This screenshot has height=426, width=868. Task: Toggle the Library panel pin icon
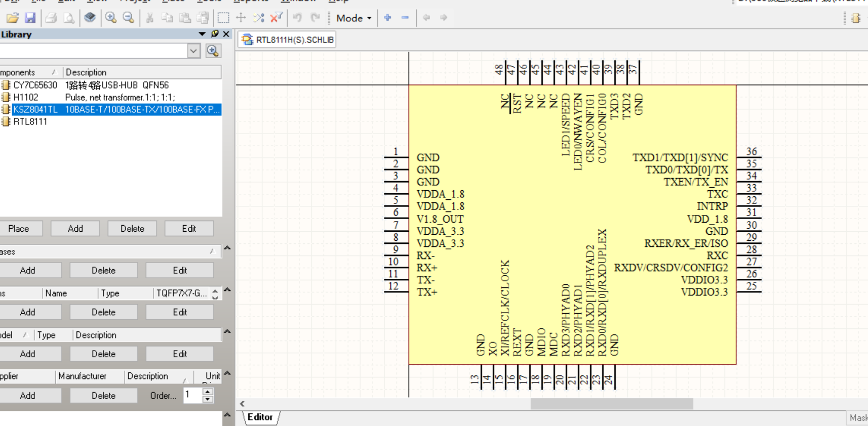tap(215, 34)
